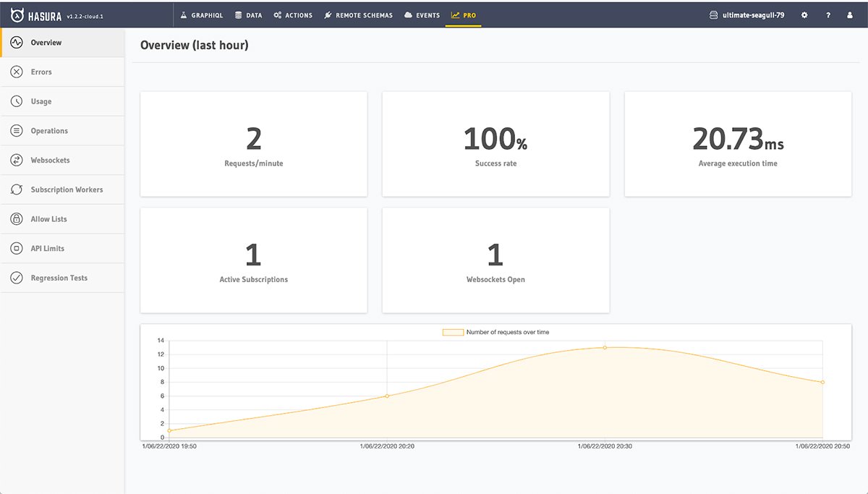Image resolution: width=868 pixels, height=494 pixels.
Task: Switch to the Data tab
Action: (248, 14)
